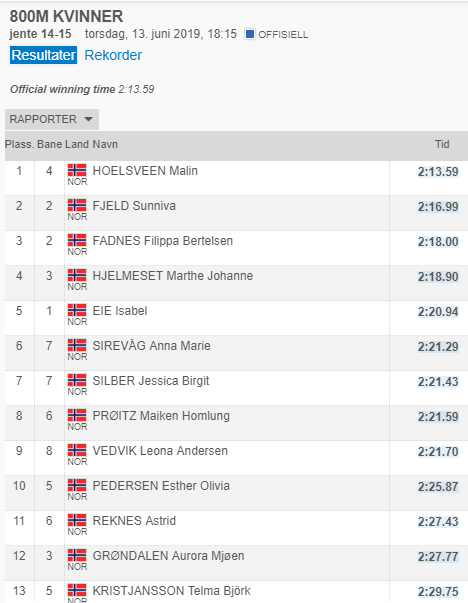Select the Resultater tab

pos(43,55)
